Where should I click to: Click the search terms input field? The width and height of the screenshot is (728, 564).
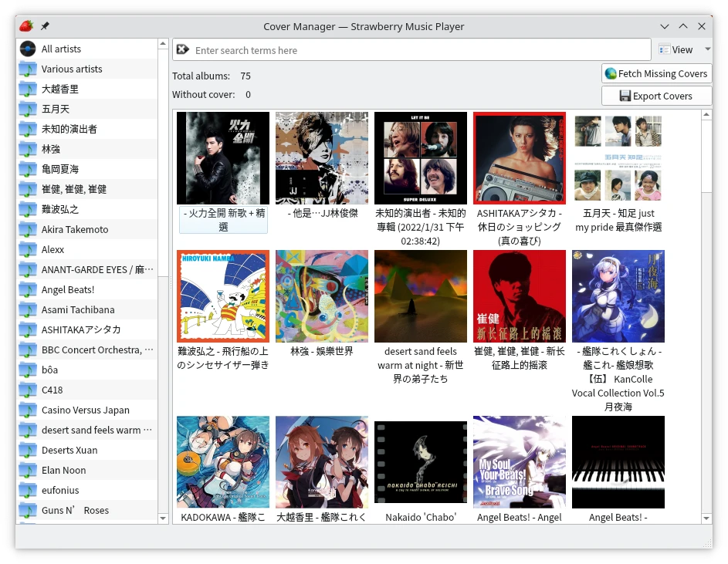coord(417,50)
